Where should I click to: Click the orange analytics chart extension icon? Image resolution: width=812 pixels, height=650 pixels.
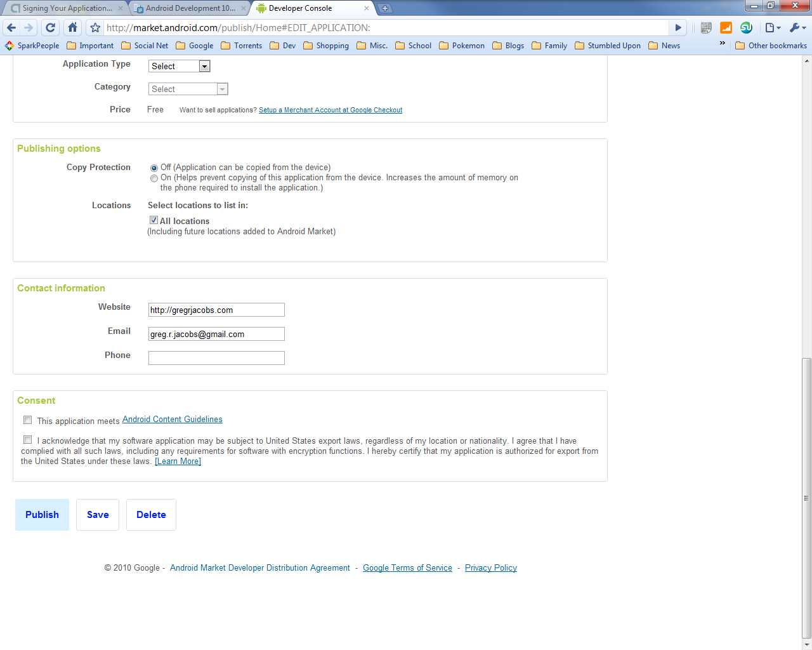(726, 28)
